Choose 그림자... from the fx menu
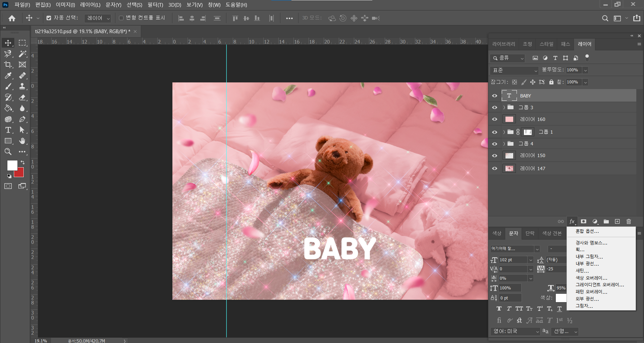 point(584,306)
